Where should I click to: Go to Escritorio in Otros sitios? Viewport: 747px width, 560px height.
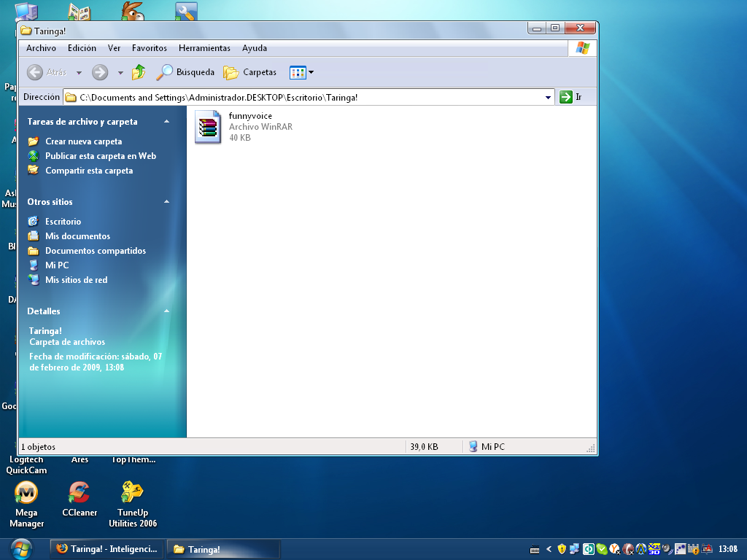tap(63, 222)
